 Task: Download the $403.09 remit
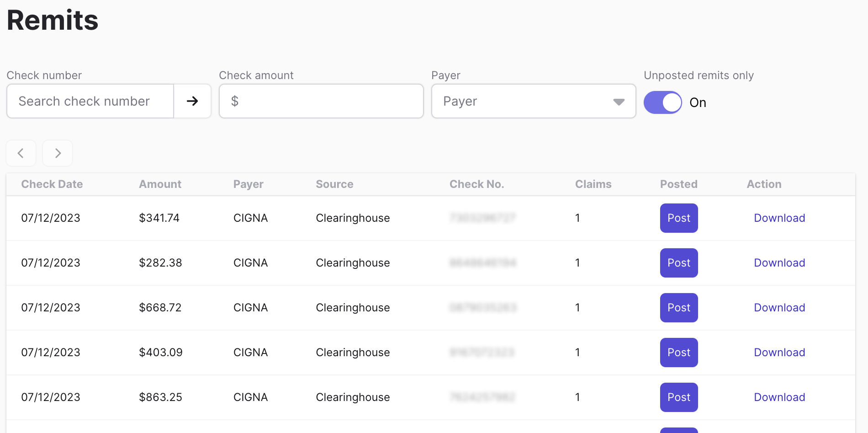779,353
